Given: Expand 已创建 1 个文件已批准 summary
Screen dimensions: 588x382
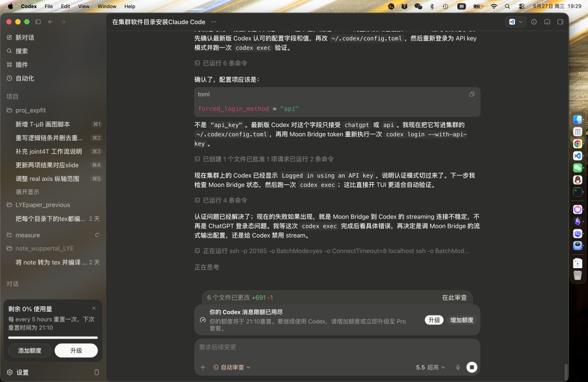Looking at the screenshot, I should point(264,159).
